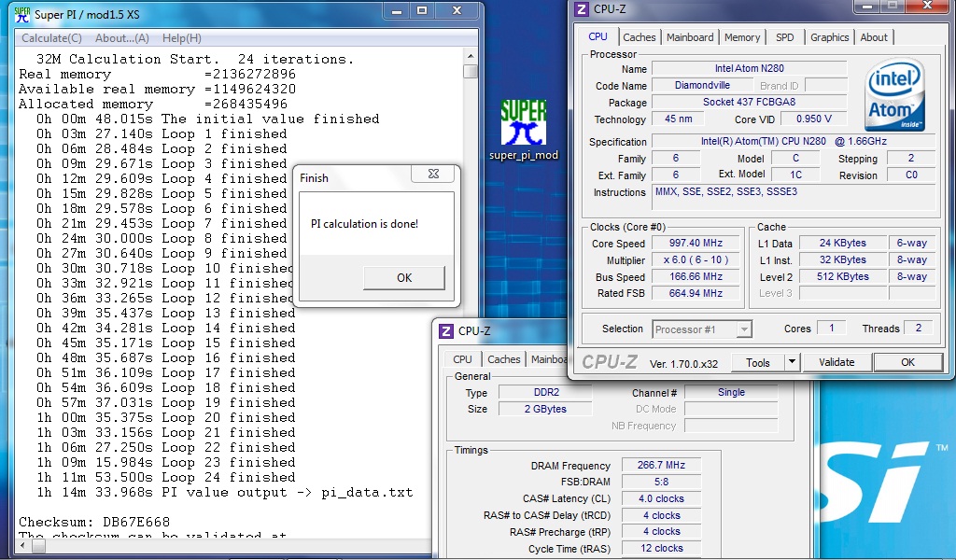Open Calculate menu in Super PI
The image size is (956, 560).
[x=52, y=37]
